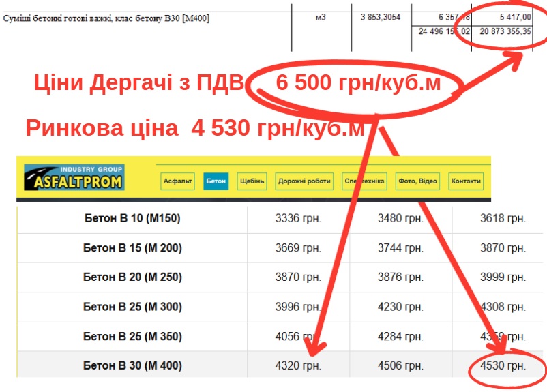Select the Бетон В 10 (М150) row label
The image size is (547, 392).
(x=132, y=219)
